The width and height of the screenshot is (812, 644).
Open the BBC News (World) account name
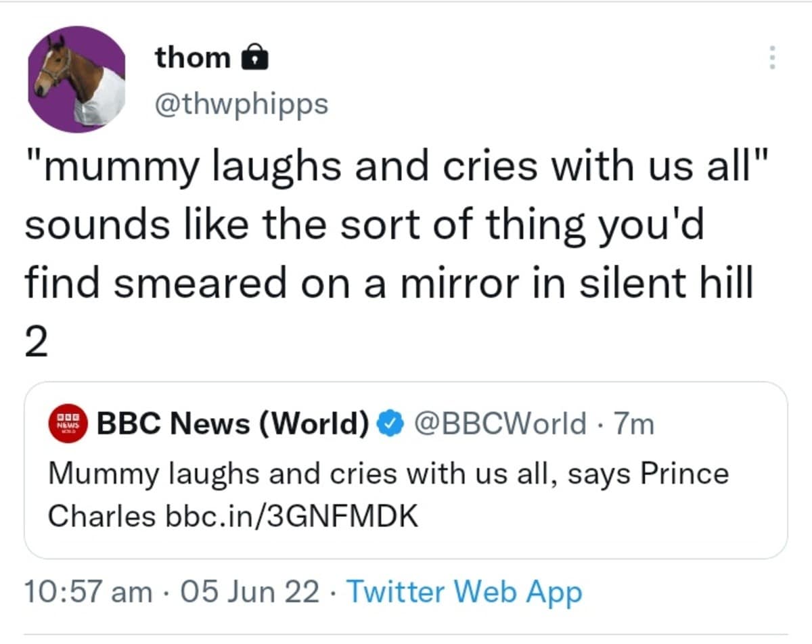click(x=233, y=424)
